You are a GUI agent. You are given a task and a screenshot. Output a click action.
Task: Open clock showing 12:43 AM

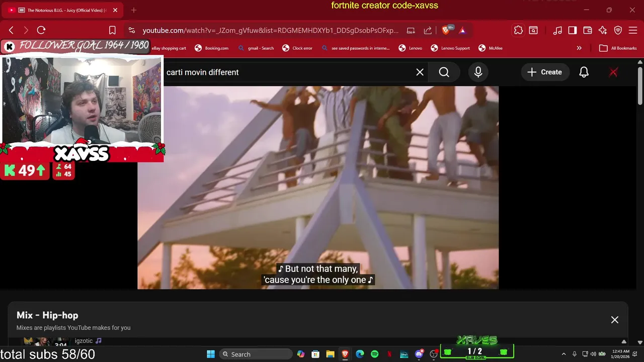pyautogui.click(x=621, y=354)
